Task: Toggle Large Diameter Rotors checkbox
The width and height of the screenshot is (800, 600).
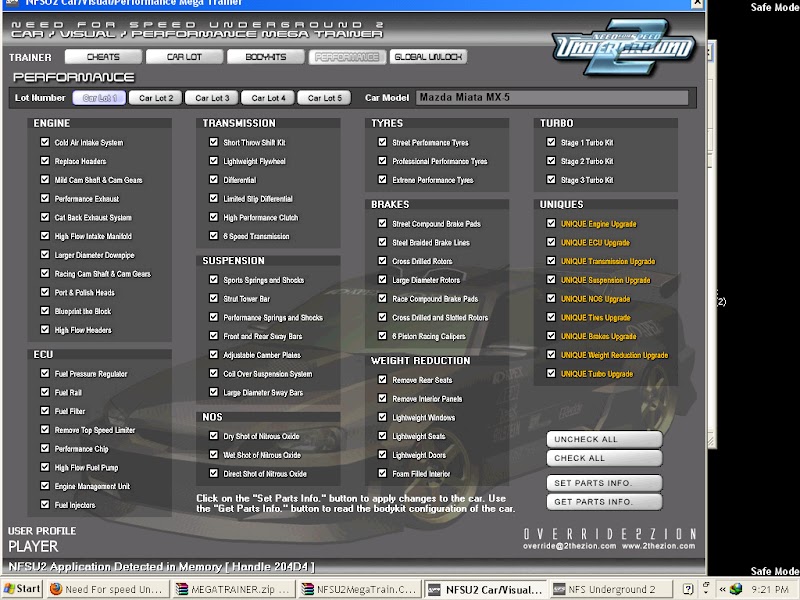Action: point(382,280)
